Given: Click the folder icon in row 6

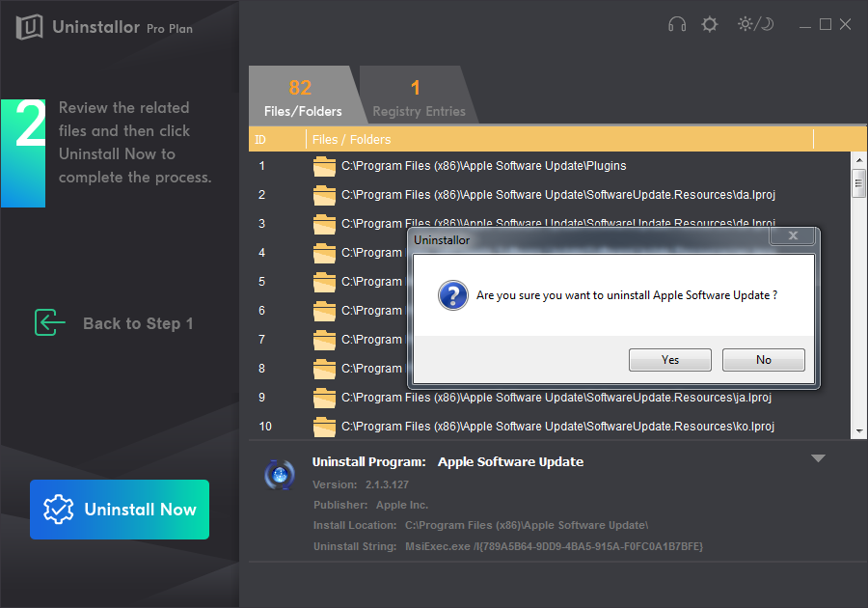Looking at the screenshot, I should pos(324,311).
